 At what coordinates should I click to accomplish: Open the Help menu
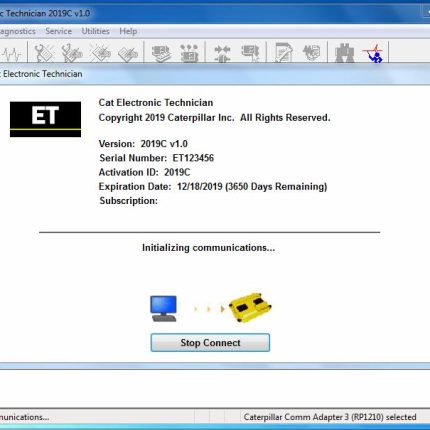coord(128,31)
